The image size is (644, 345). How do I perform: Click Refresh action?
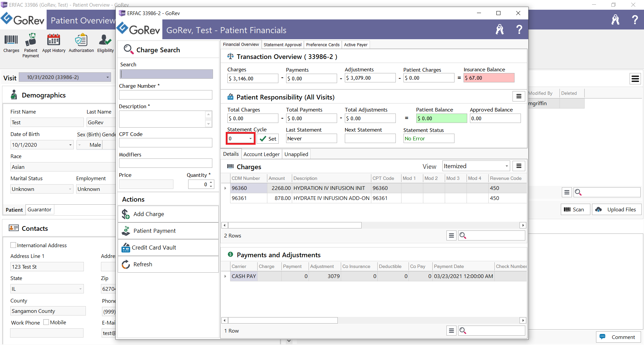pos(168,264)
